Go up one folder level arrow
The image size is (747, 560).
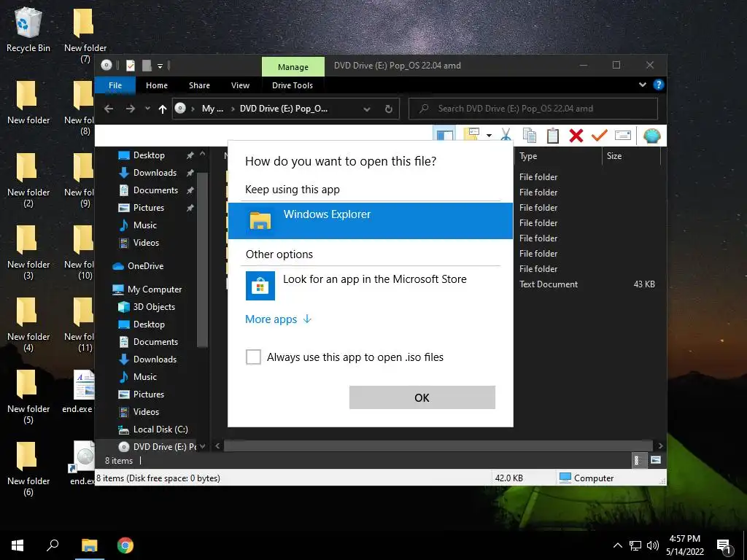(163, 109)
